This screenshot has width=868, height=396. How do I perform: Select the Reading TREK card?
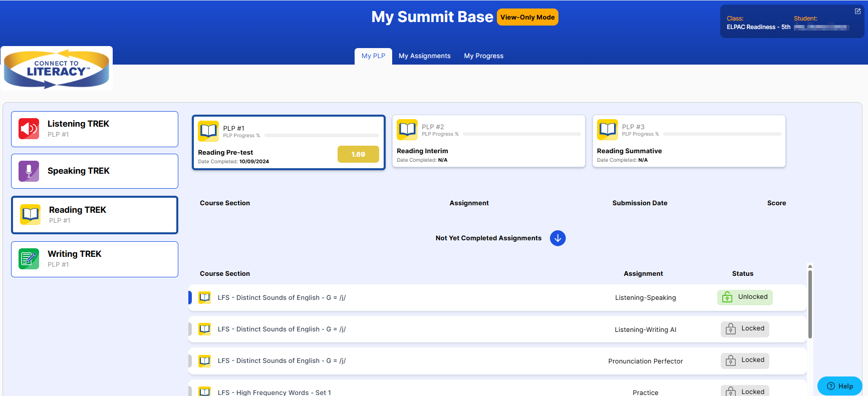(x=95, y=215)
